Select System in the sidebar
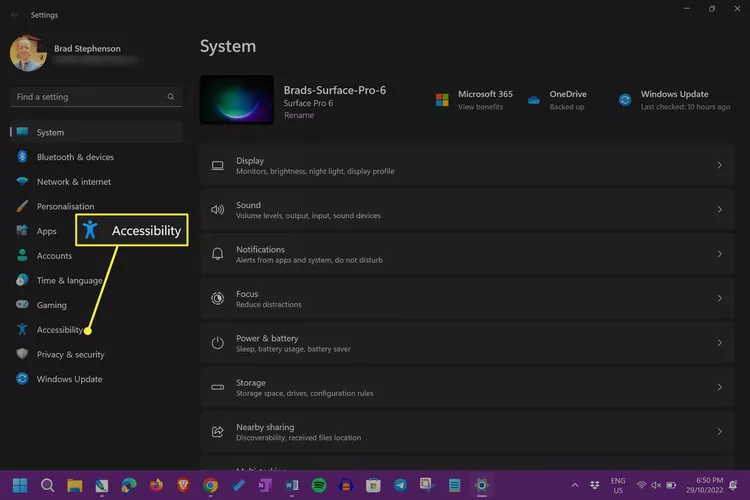The height and width of the screenshot is (500, 750). (x=96, y=132)
